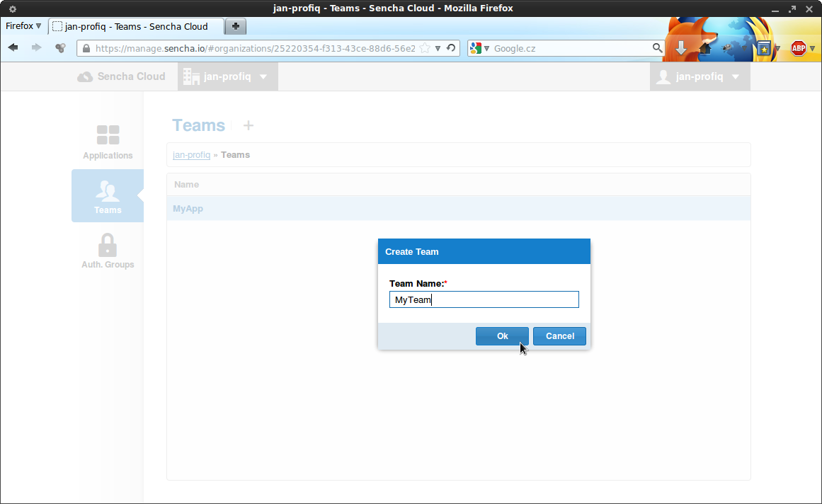Click the URL address bar
The height and width of the screenshot is (504, 822).
click(x=255, y=48)
